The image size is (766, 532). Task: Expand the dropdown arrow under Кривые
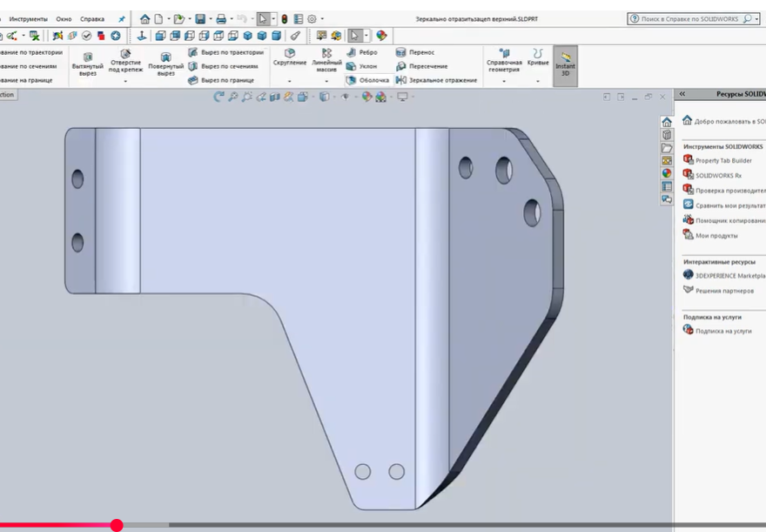click(x=538, y=81)
